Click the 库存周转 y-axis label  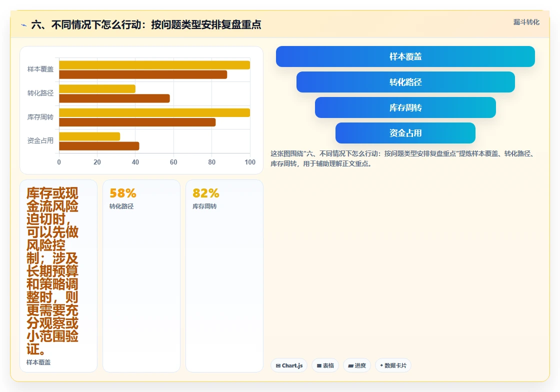point(40,117)
